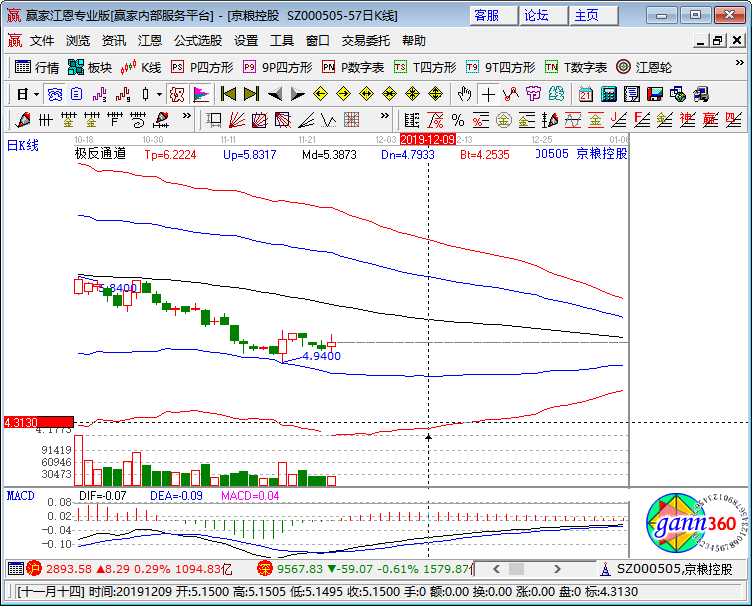Open T数字表 number table
Screen dimensions: 752x606
(576, 67)
